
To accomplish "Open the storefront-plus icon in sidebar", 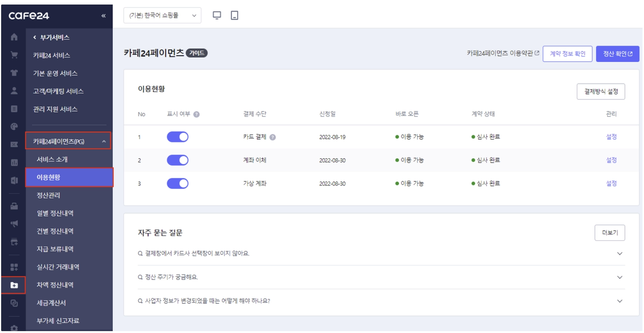I will pos(14,242).
